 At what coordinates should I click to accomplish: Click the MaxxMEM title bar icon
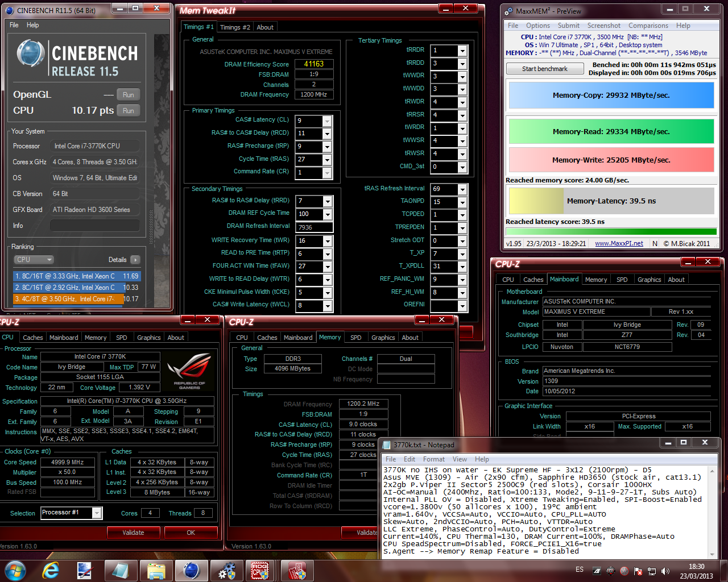pyautogui.click(x=508, y=10)
